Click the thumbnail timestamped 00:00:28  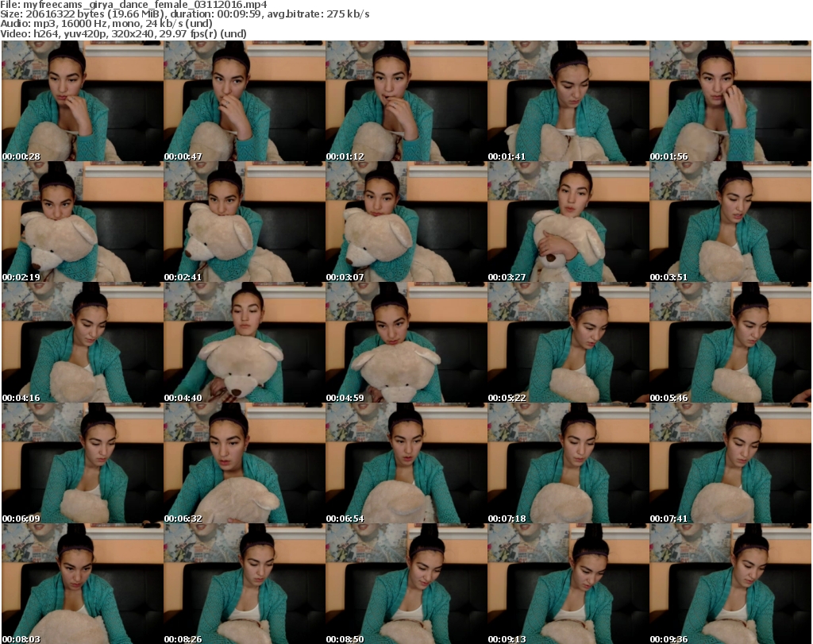83,101
